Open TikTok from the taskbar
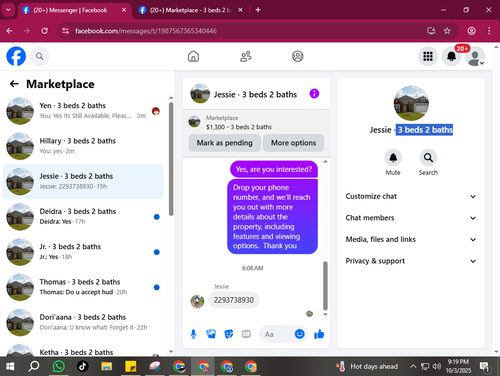 [82, 367]
